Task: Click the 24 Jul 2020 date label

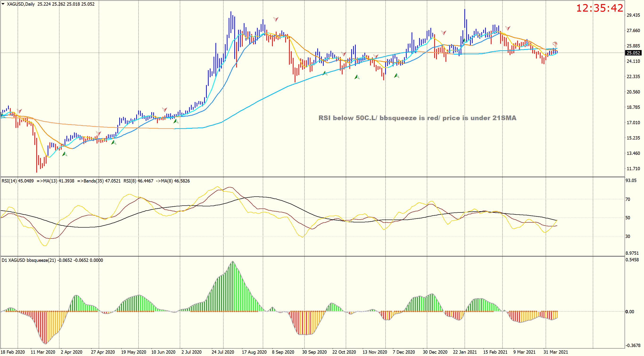Action: (223, 352)
